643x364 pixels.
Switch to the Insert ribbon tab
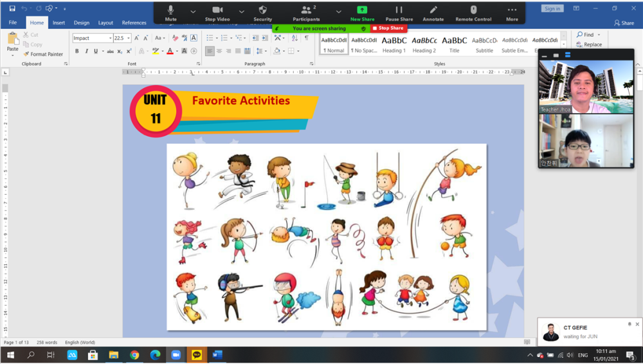coord(59,23)
